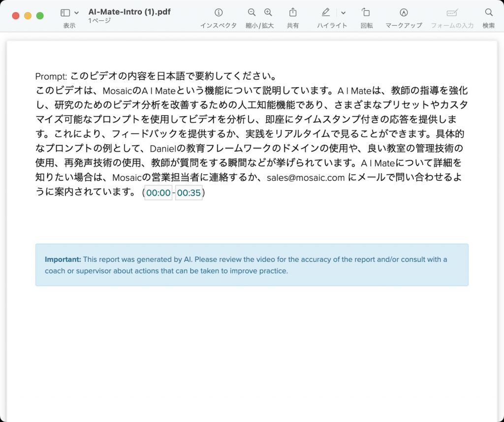The width and height of the screenshot is (504, 422).
Task: Open the Inspector (インスペクタ) info icon
Action: coord(219,12)
